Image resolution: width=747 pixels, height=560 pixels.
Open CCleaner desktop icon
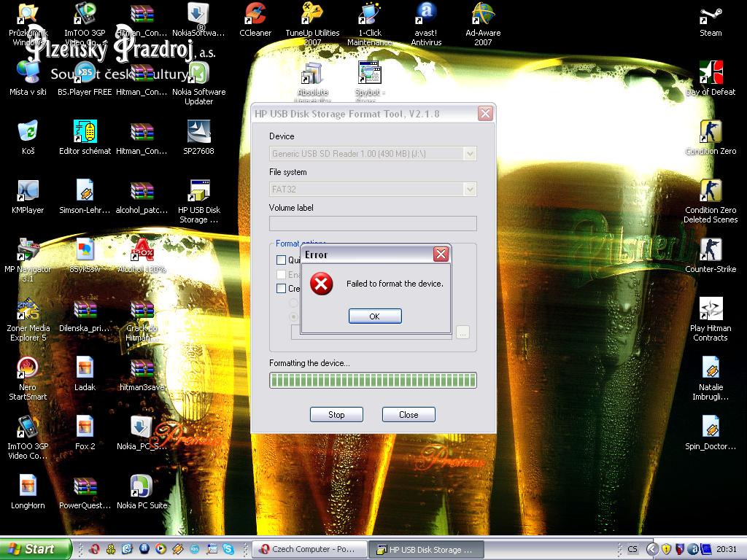coord(255,19)
